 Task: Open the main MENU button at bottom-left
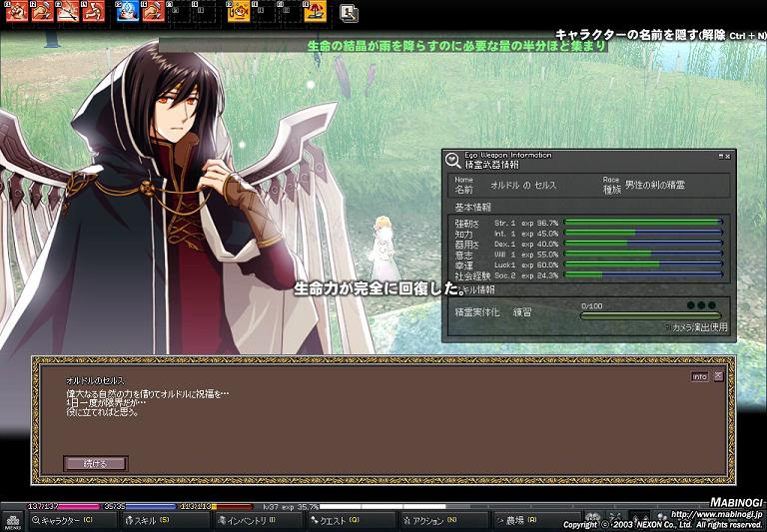pyautogui.click(x=12, y=521)
